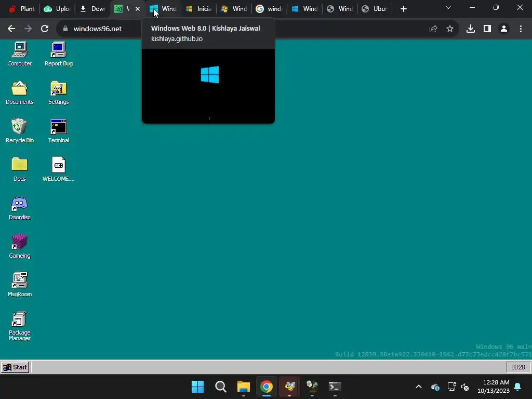Open the muted volume tray icon
This screenshot has width=532, height=399.
tap(465, 387)
